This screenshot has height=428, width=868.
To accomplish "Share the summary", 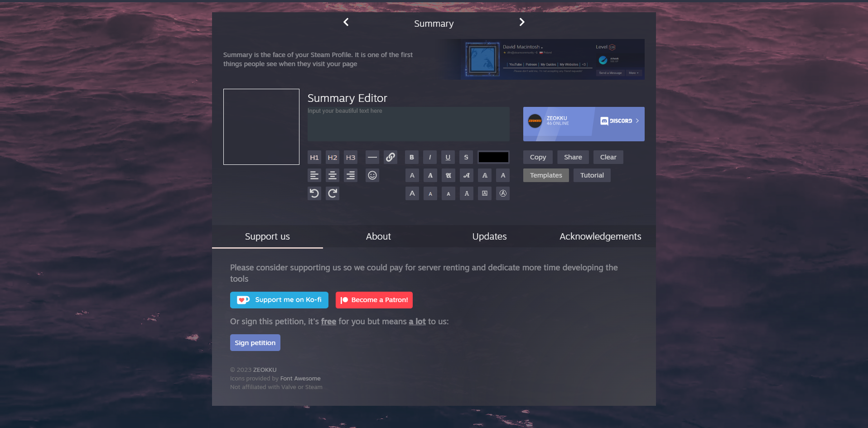I will pos(573,157).
